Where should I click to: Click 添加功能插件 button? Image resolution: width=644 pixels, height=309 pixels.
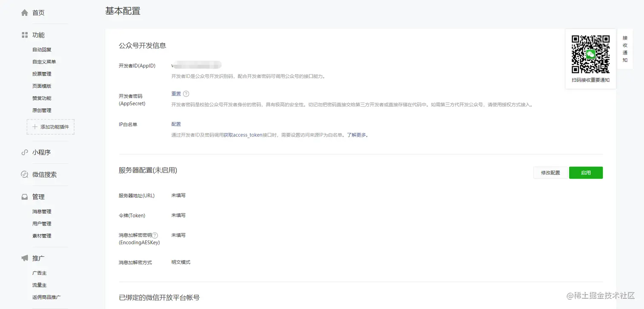tap(51, 127)
